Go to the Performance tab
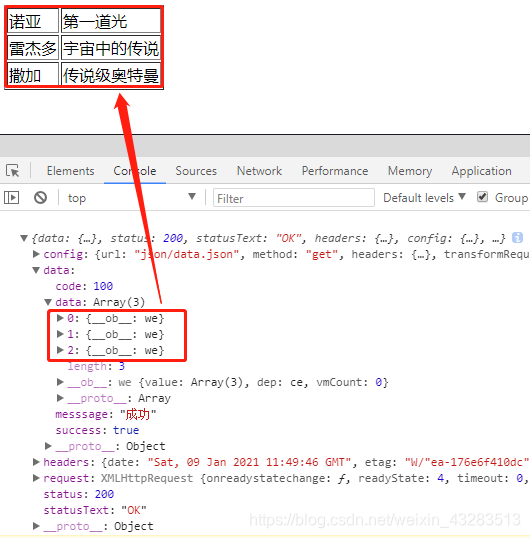This screenshot has width=530, height=538. pyautogui.click(x=335, y=171)
